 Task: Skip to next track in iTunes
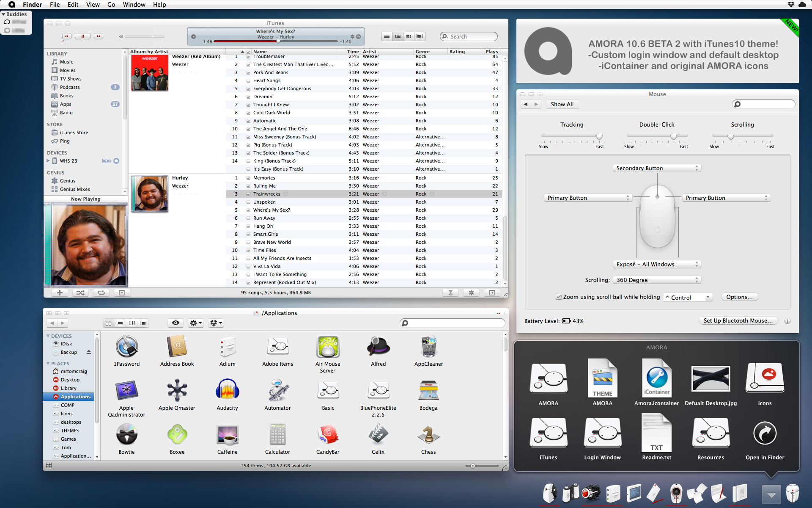[x=99, y=36]
